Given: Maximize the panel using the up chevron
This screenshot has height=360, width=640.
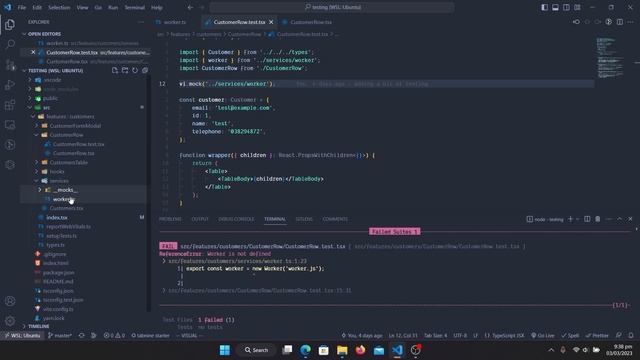Looking at the screenshot, I should point(619,219).
